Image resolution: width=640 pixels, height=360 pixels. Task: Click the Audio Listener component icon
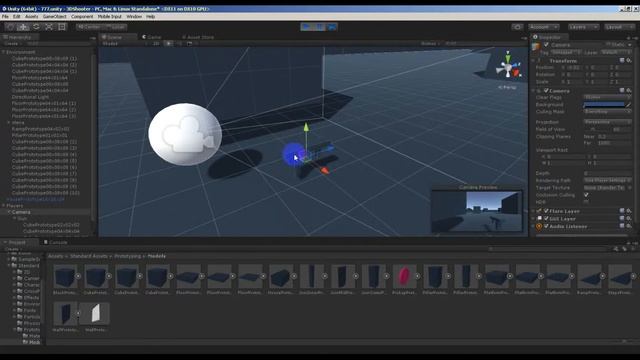tap(539, 226)
